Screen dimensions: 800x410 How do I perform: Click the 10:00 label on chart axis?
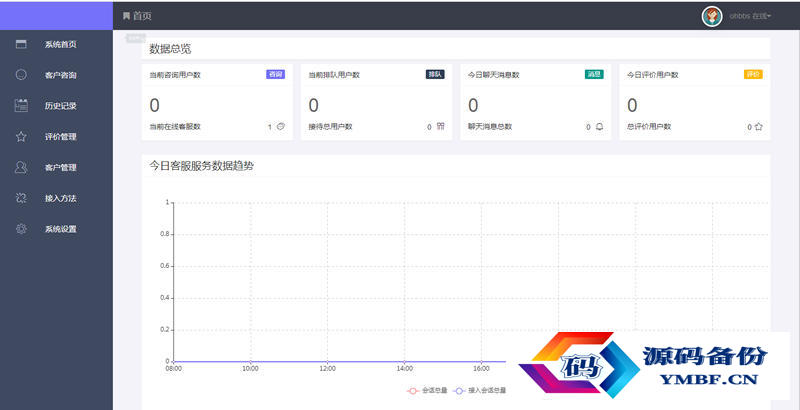(x=250, y=368)
